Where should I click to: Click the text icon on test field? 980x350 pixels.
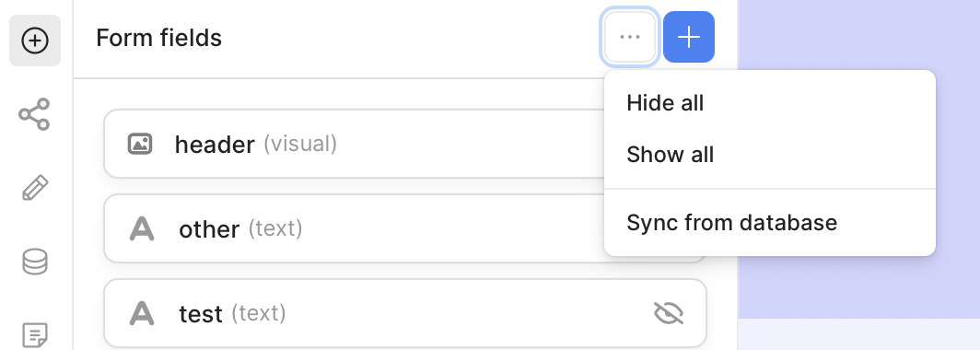click(x=142, y=313)
